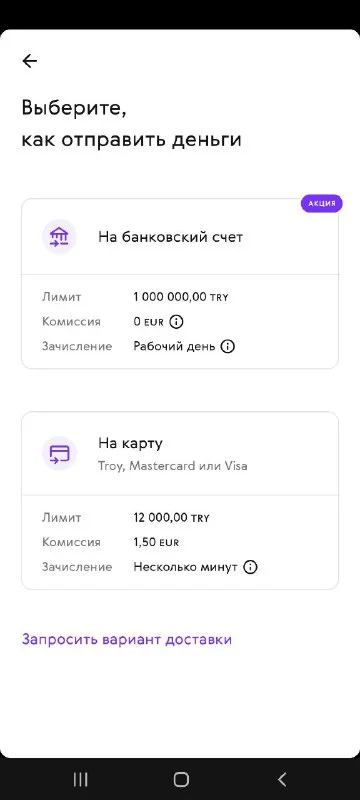
Task: Tap the 1,50 EUR commission value
Action: (156, 542)
